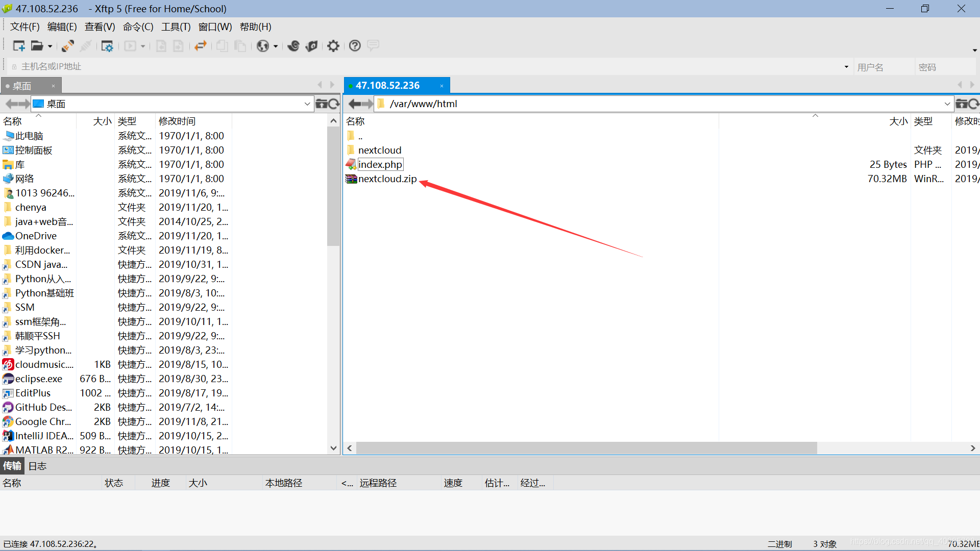Click remote pane scroll right arrow
The image size is (980, 551).
tap(973, 448)
